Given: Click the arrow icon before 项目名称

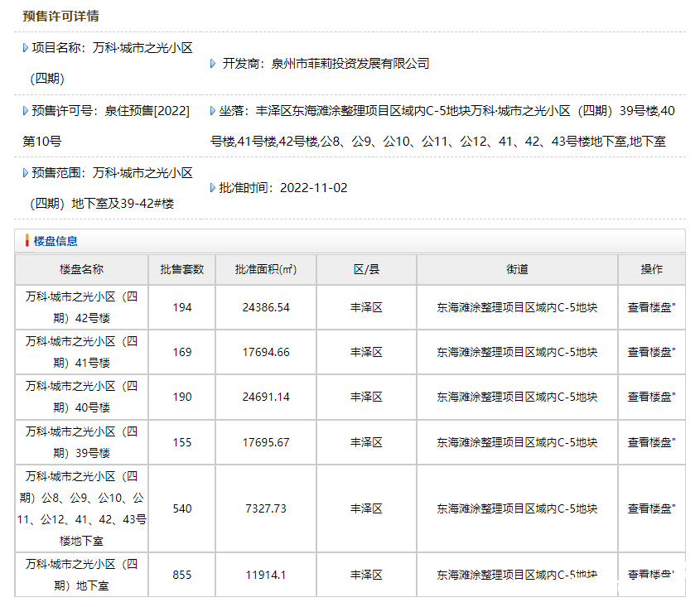Looking at the screenshot, I should [x=26, y=48].
